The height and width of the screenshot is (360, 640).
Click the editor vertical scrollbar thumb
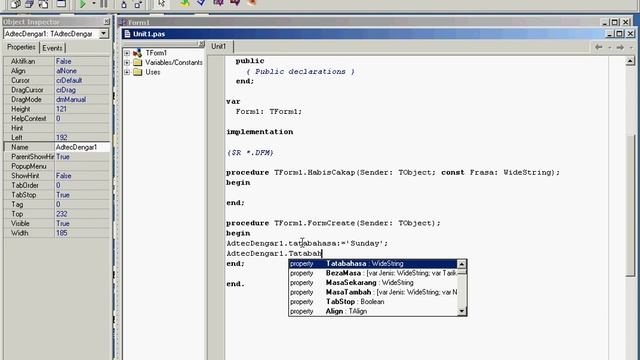tap(630, 205)
